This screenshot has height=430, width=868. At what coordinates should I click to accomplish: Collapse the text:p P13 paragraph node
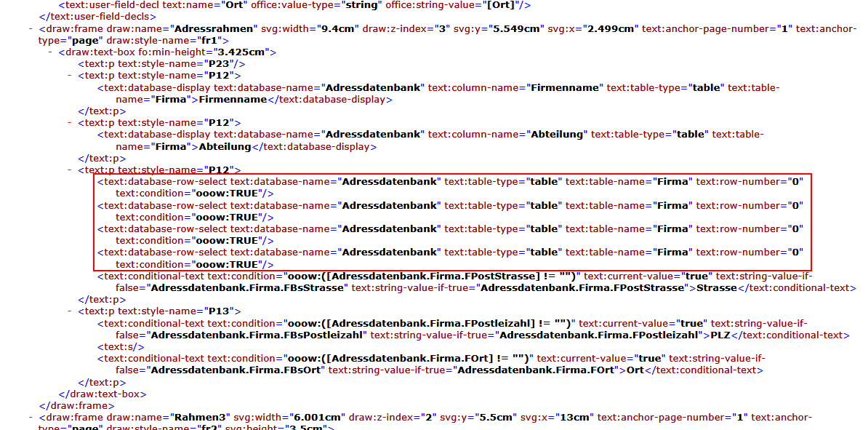tap(71, 311)
